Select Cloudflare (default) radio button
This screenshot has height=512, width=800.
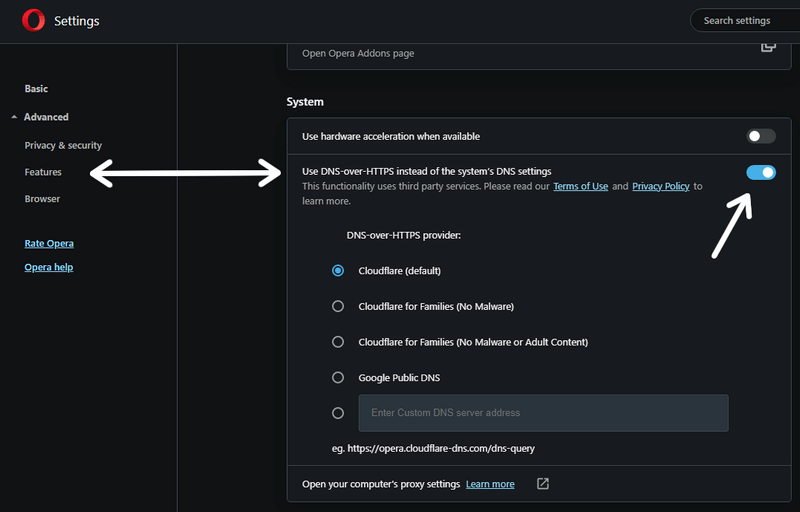coord(338,270)
